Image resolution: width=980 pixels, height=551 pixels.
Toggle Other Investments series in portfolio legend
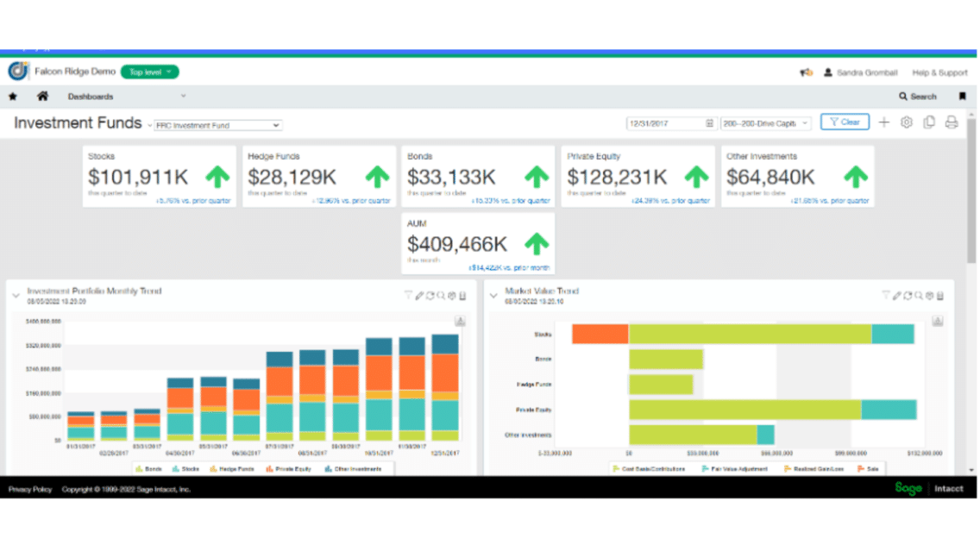353,468
